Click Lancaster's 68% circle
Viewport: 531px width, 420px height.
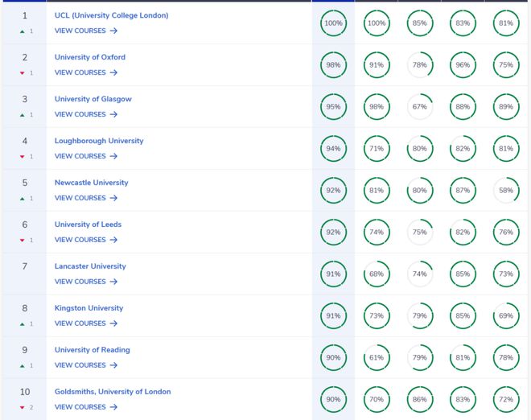(x=377, y=274)
